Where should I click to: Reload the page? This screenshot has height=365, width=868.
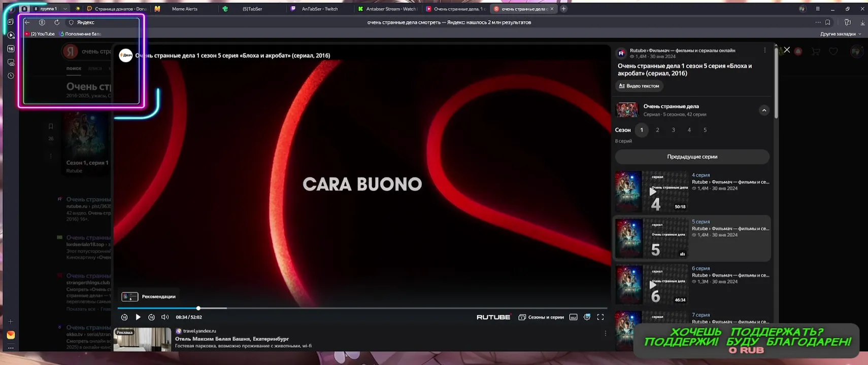(x=57, y=22)
